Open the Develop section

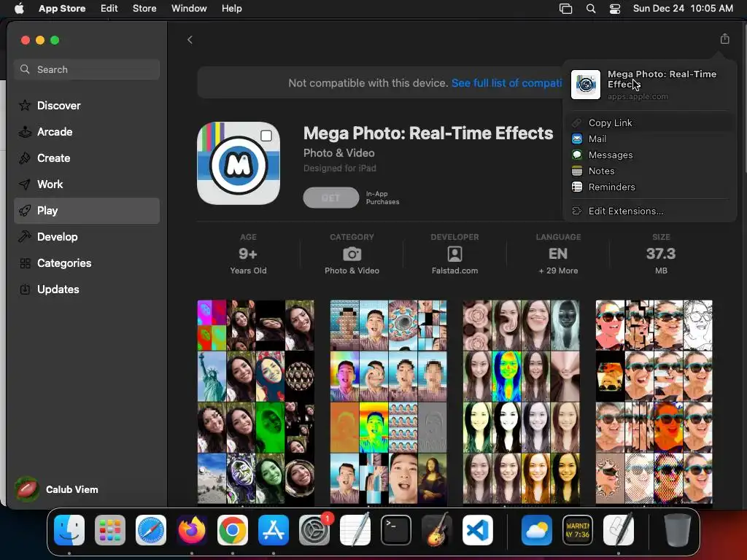coord(87,237)
